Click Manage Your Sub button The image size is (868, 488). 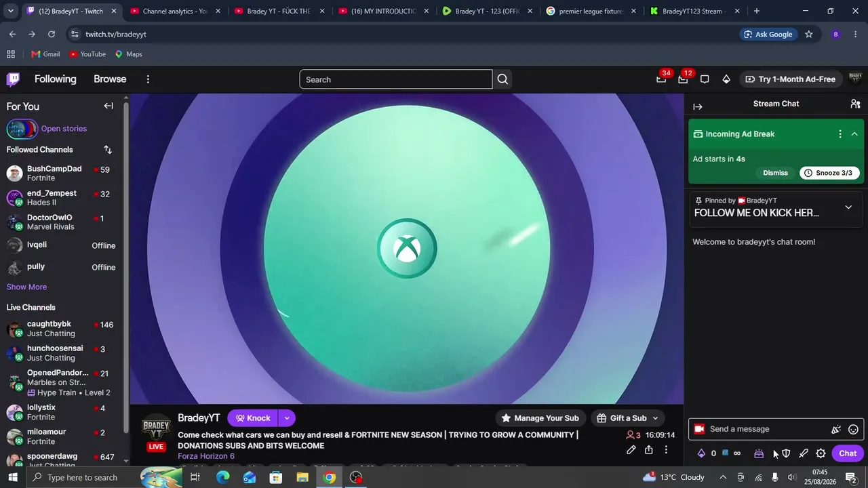pyautogui.click(x=540, y=418)
